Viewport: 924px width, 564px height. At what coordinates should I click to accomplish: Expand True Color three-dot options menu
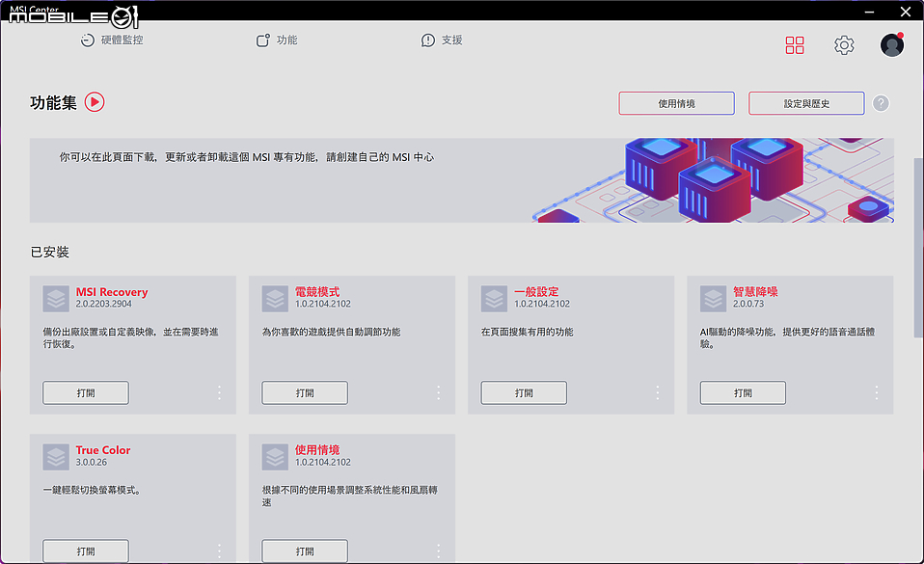(x=219, y=551)
